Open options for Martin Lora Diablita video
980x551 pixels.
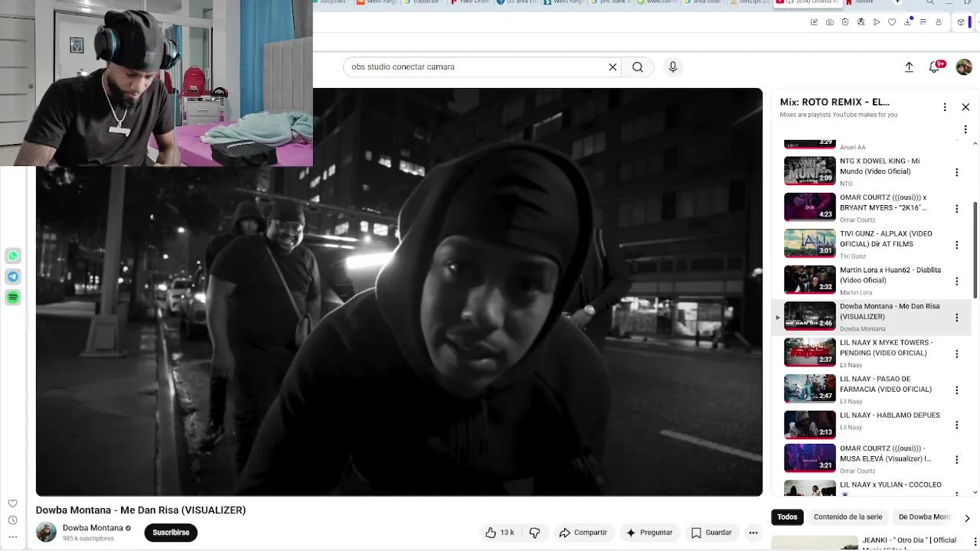956,281
